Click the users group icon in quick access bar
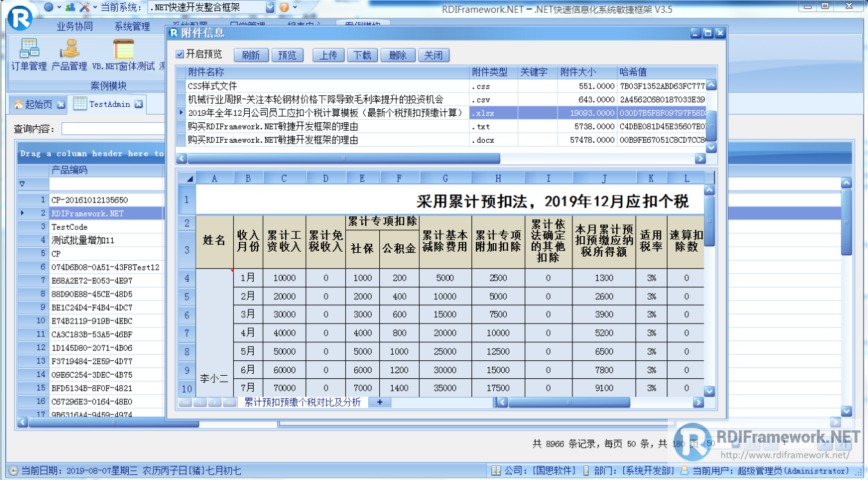The height and width of the screenshot is (480, 868). tap(69, 7)
